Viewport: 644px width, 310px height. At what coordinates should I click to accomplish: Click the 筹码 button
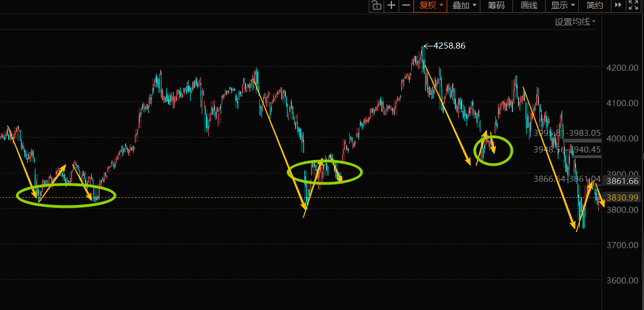click(496, 6)
